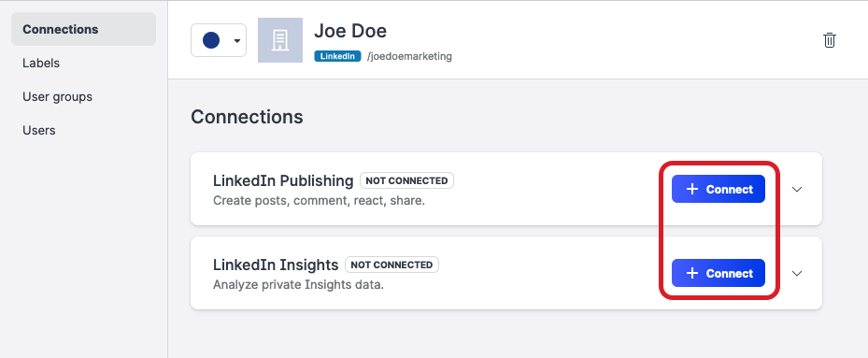
Task: Click the LinkedIn Insights row title
Action: 276,265
